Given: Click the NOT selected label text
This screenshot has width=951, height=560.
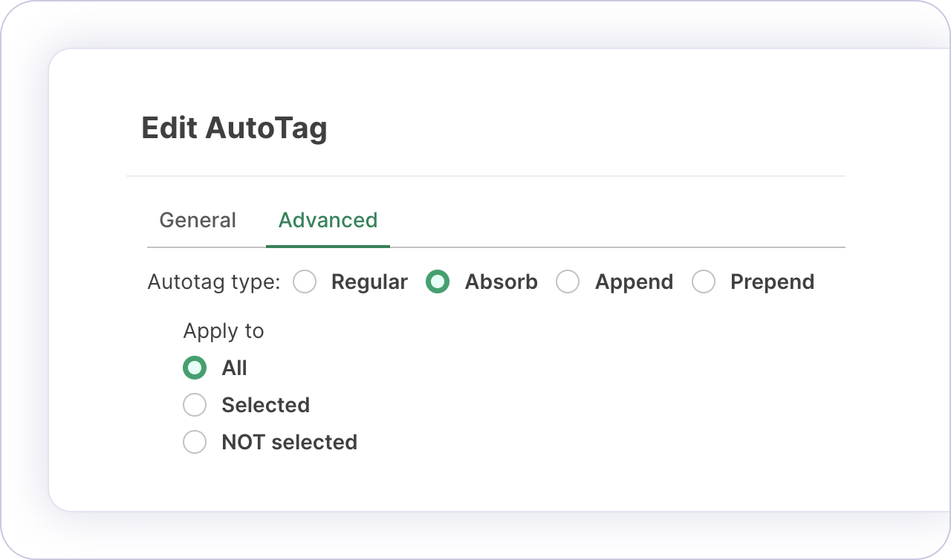Looking at the screenshot, I should click(x=289, y=442).
